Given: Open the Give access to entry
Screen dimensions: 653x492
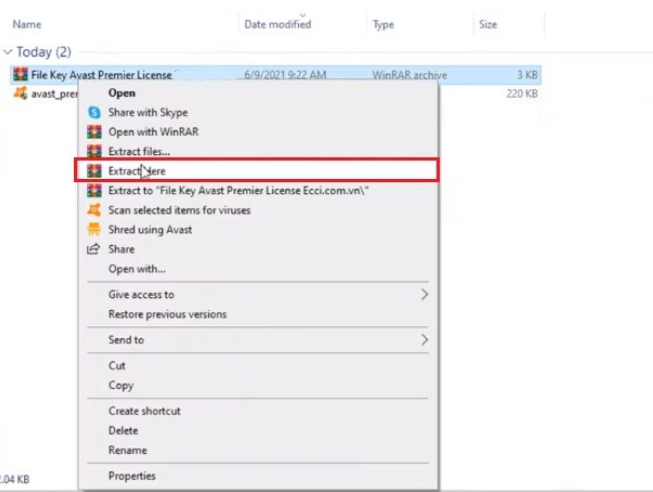Looking at the screenshot, I should pos(141,295).
